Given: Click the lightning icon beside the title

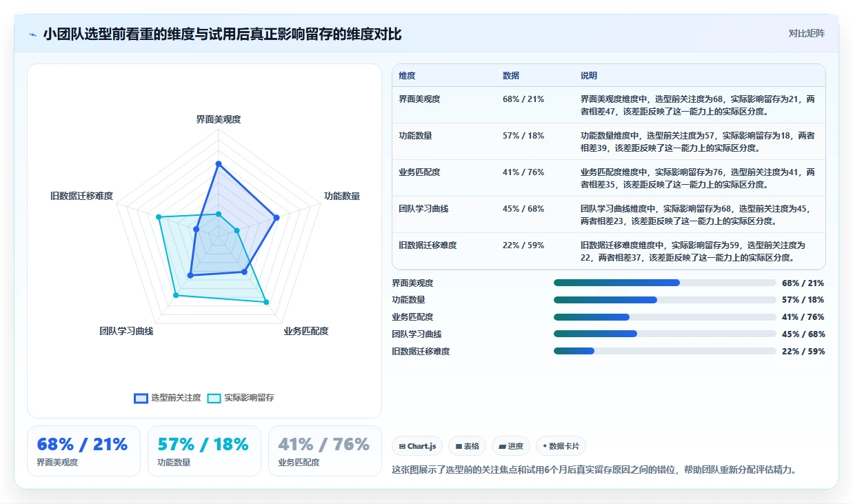Looking at the screenshot, I should coord(32,34).
